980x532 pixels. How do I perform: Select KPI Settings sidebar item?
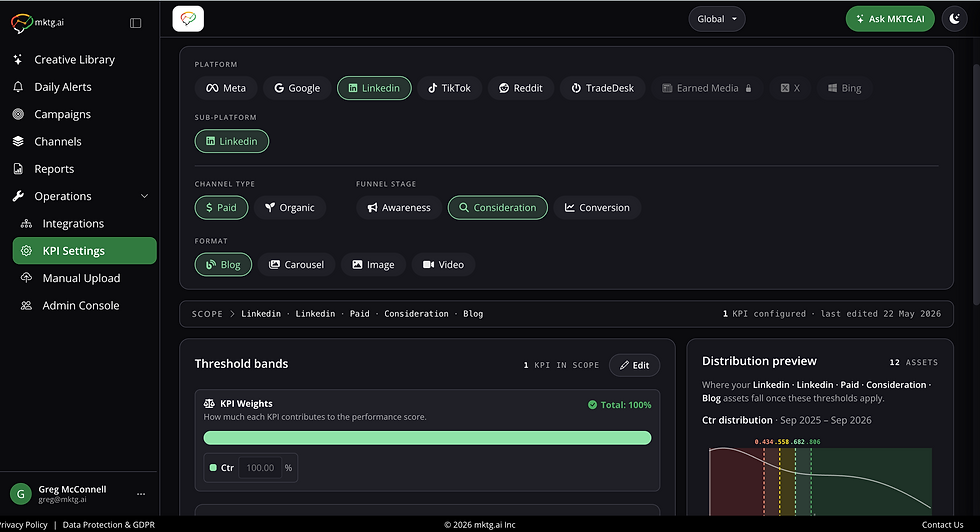[x=84, y=251]
